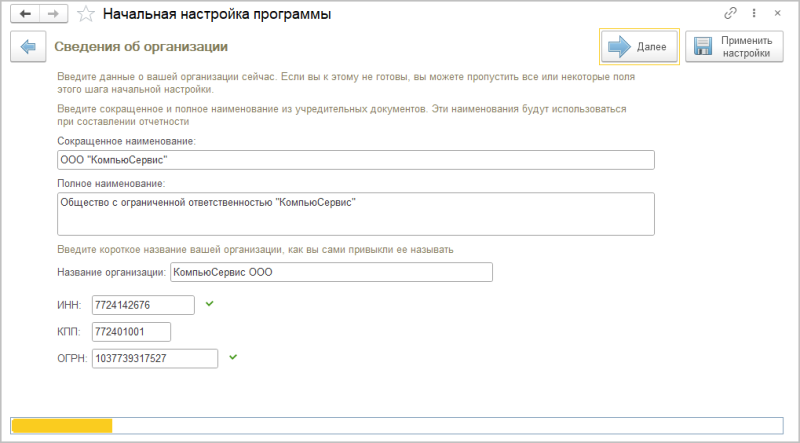
Task: Select the Название организации field
Action: click(331, 272)
